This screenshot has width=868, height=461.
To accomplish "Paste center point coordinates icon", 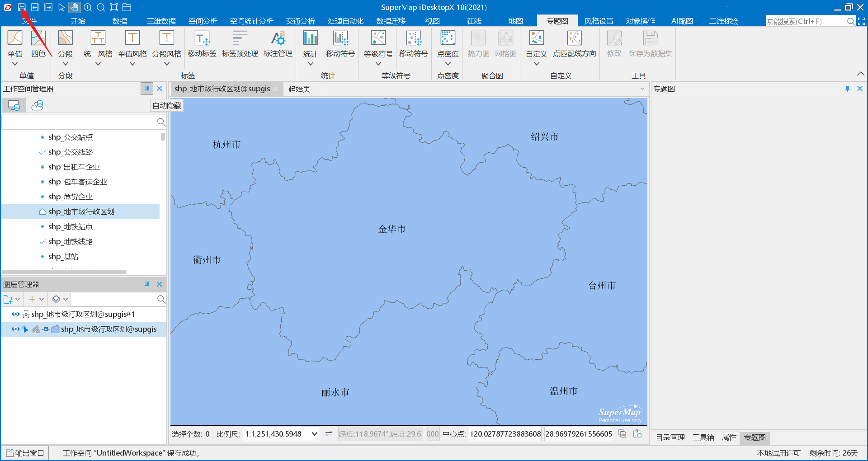I will click(637, 434).
